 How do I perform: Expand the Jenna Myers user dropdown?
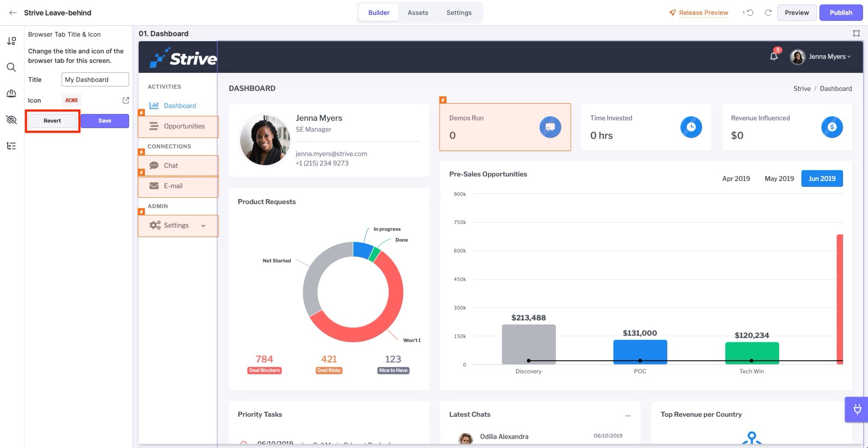(x=821, y=57)
